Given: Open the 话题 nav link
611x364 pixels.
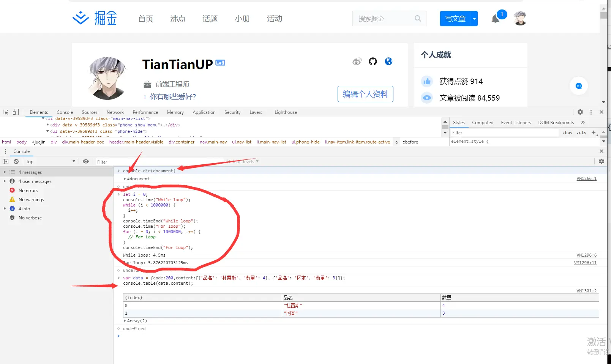Looking at the screenshot, I should pos(210,19).
